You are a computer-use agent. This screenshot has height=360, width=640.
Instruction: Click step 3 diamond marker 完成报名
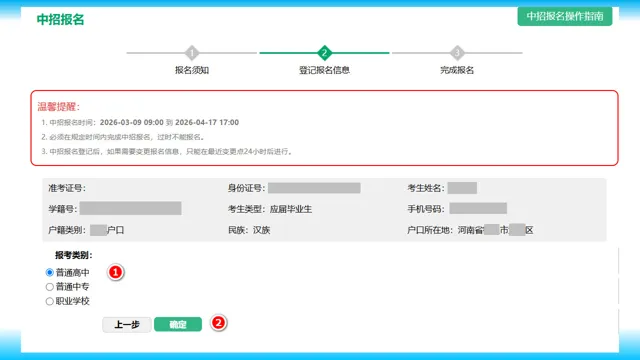coord(457,53)
